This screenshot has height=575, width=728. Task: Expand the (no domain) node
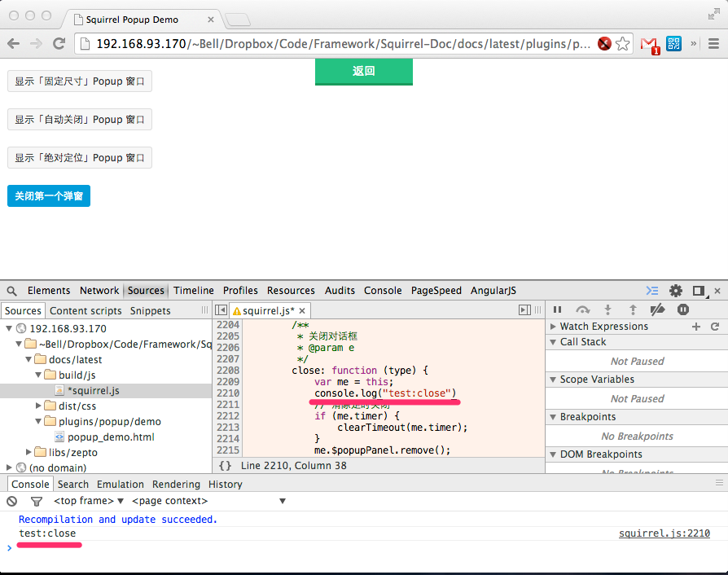tap(9, 467)
